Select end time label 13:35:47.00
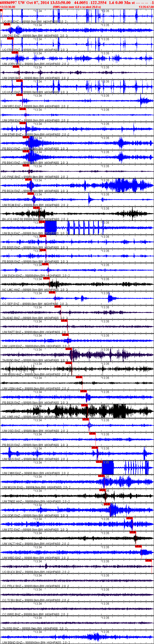This screenshot has height=644, width=154. (146, 7)
